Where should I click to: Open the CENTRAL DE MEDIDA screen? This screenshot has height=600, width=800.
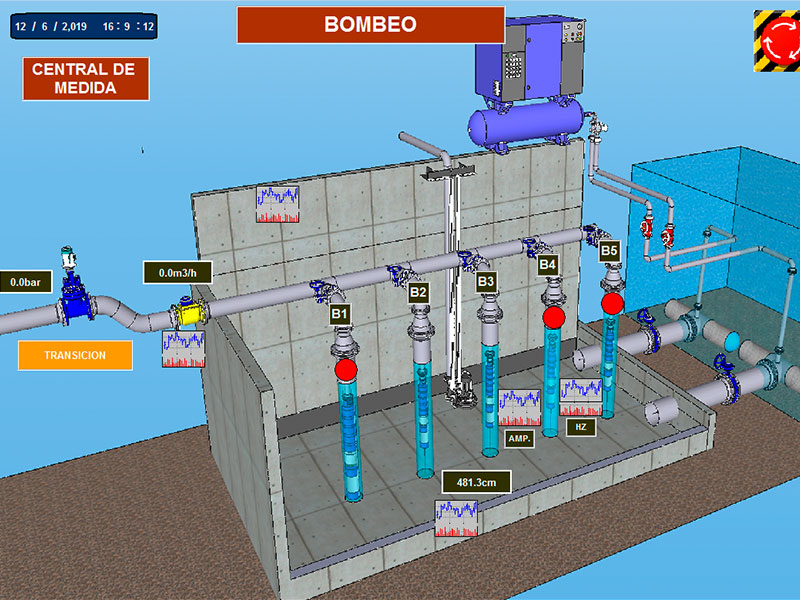click(x=86, y=79)
